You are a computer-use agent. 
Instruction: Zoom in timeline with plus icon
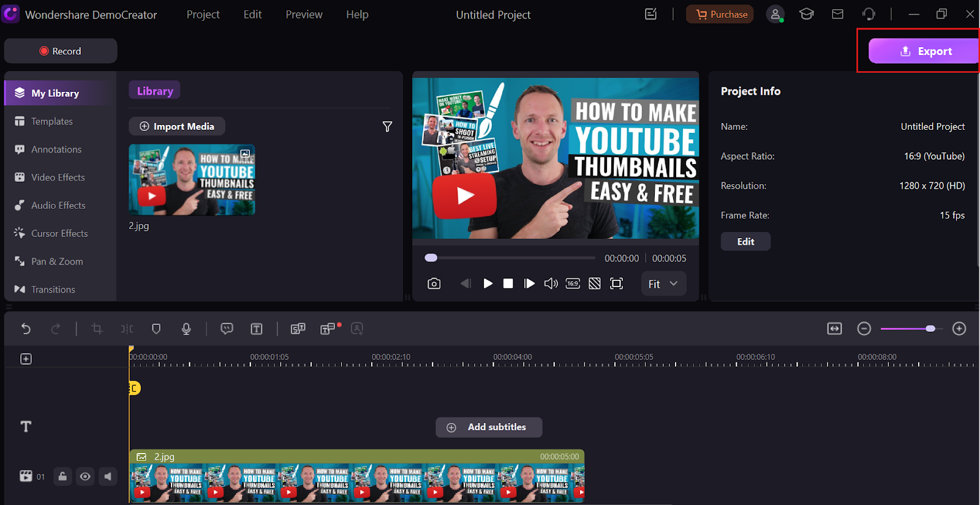(959, 329)
